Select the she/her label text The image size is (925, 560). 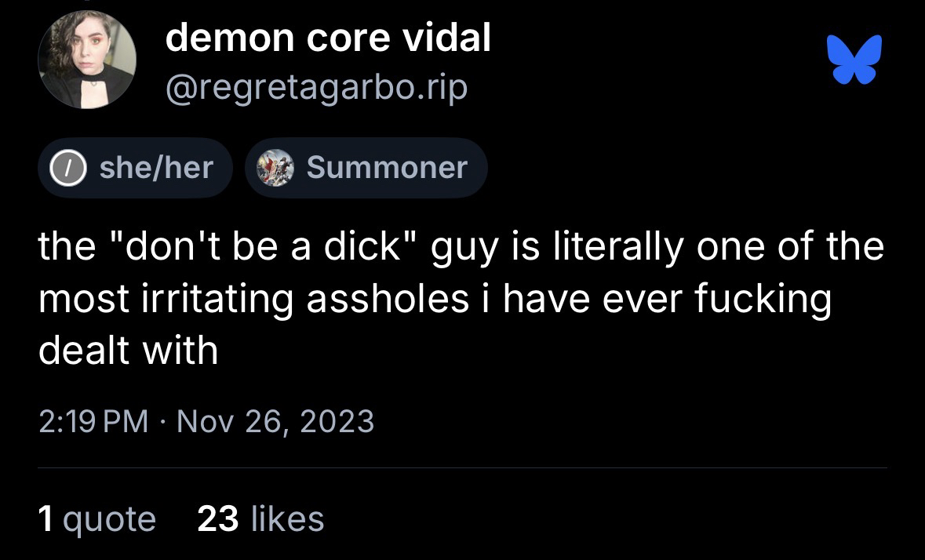pos(155,167)
